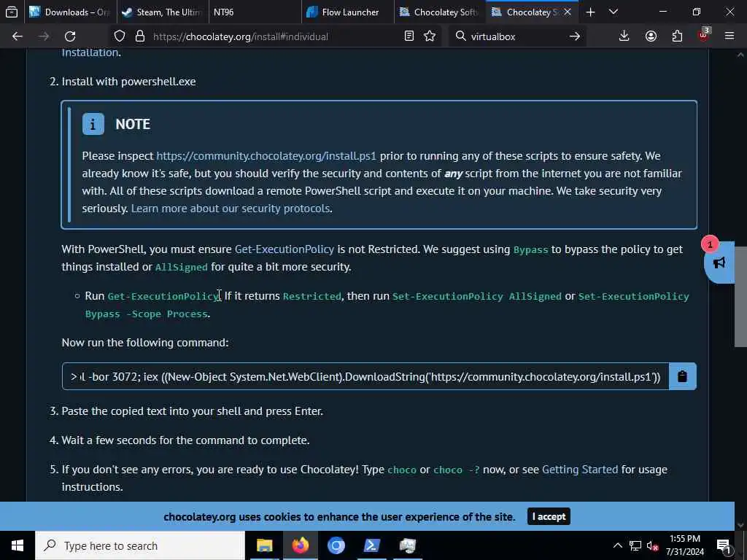Click the NOTE info icon
747x560 pixels.
pyautogui.click(x=93, y=124)
